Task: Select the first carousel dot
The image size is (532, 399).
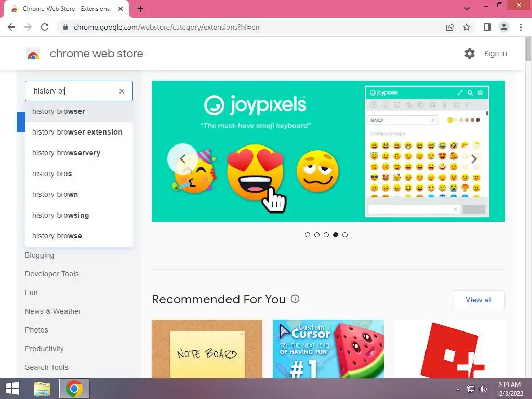Action: [x=308, y=235]
